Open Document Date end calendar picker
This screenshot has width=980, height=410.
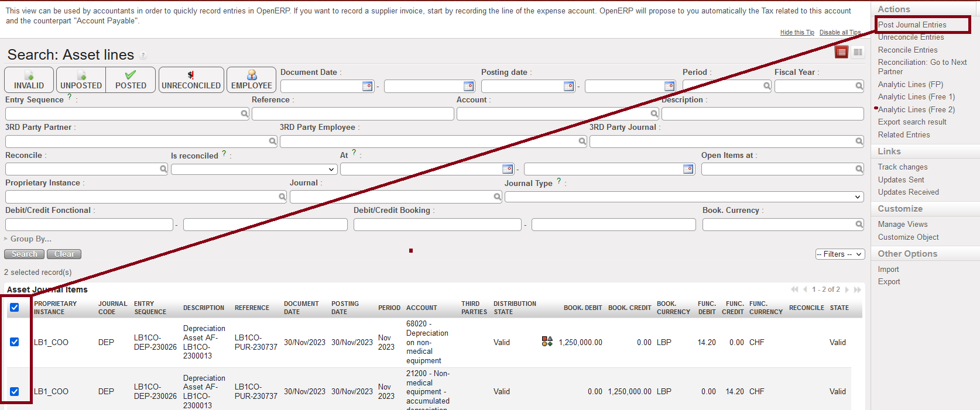click(469, 86)
